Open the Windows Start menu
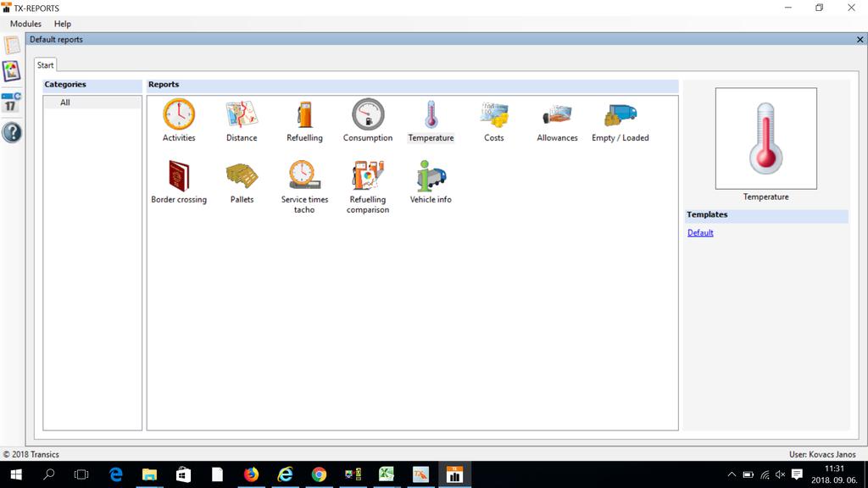Viewport: 868px width, 488px height. (x=16, y=474)
